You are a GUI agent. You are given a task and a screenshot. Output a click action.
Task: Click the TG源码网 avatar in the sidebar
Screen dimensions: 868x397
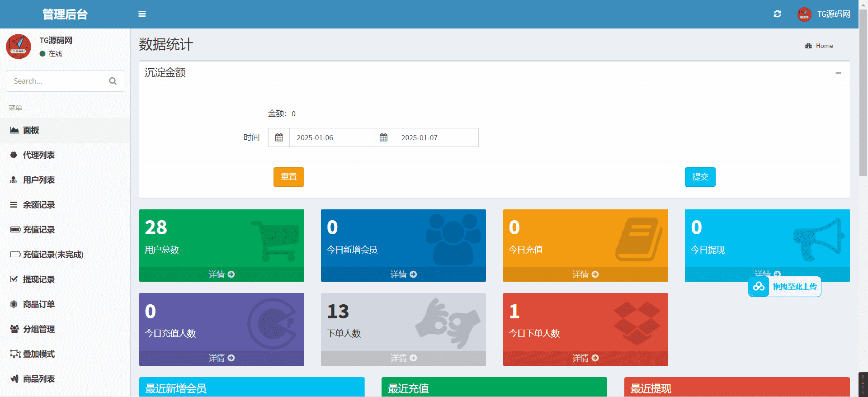pos(19,47)
